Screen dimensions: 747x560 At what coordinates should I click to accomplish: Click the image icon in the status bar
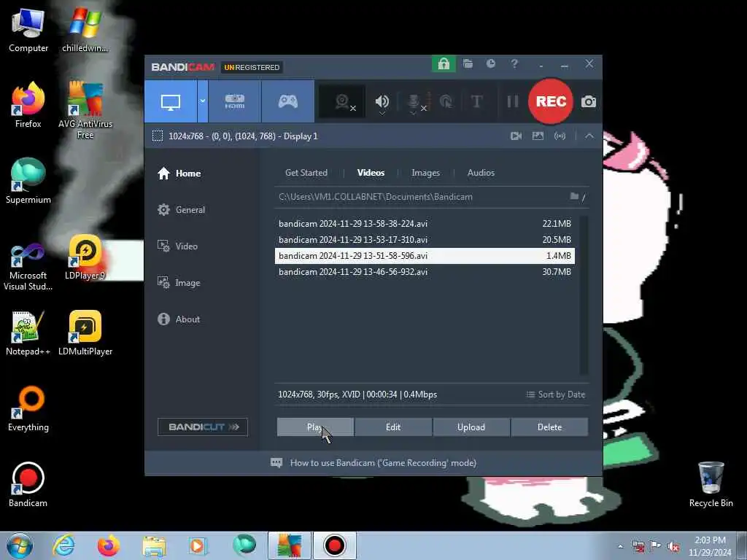click(x=538, y=136)
